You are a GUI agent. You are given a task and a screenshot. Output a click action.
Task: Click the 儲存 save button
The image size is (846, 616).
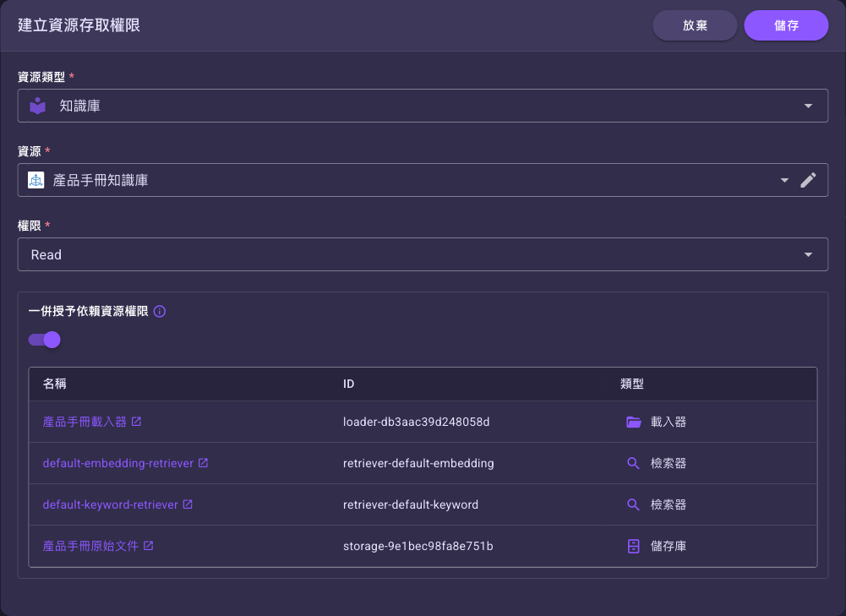pos(786,25)
